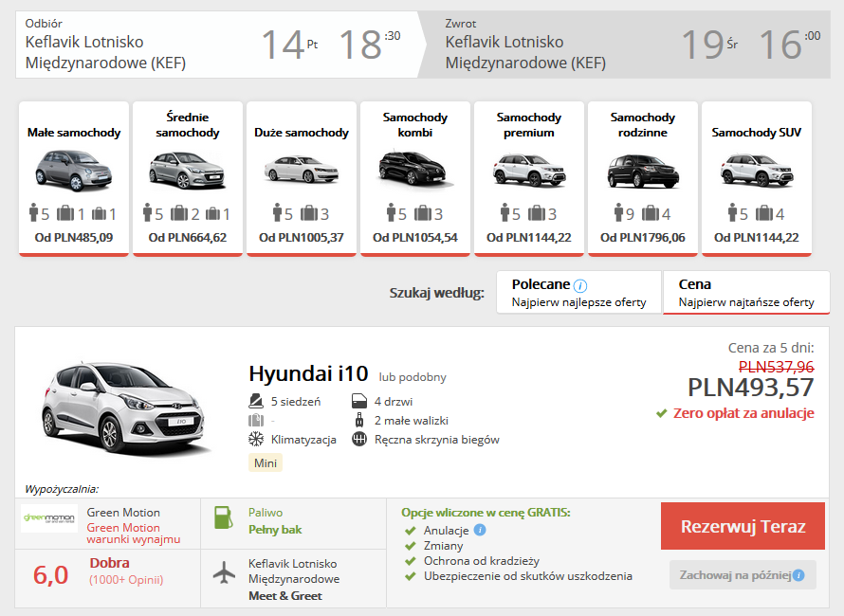Click the white sedan Duże samochody image
This screenshot has width=844, height=616.
coord(302,169)
